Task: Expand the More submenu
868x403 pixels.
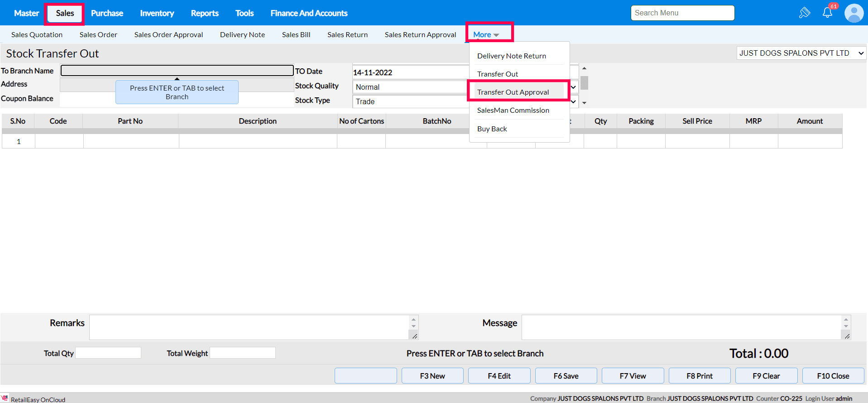Action: click(486, 34)
